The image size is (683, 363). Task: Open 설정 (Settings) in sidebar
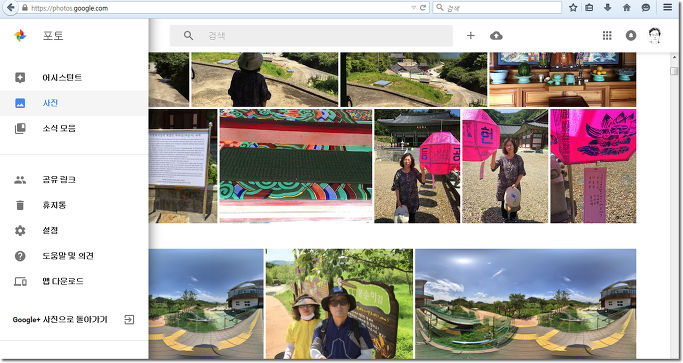[74, 231]
